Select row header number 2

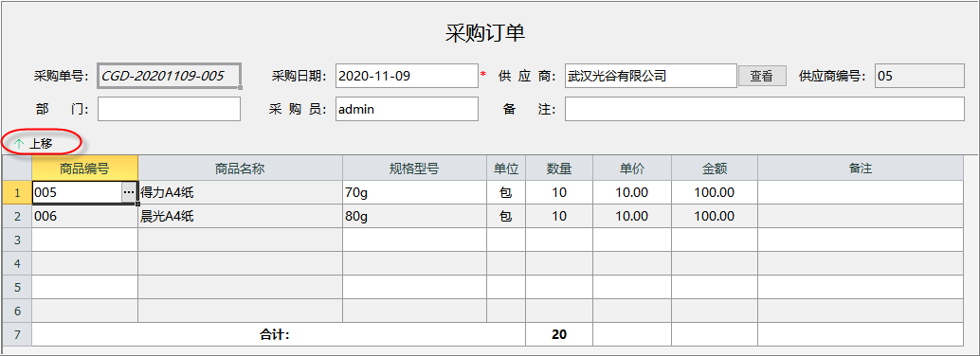(17, 216)
